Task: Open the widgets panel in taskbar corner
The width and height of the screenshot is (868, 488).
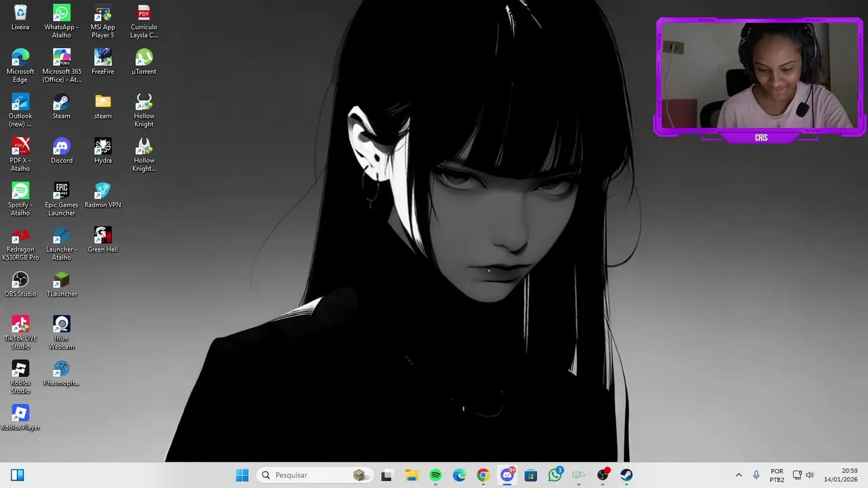Action: coord(18,475)
